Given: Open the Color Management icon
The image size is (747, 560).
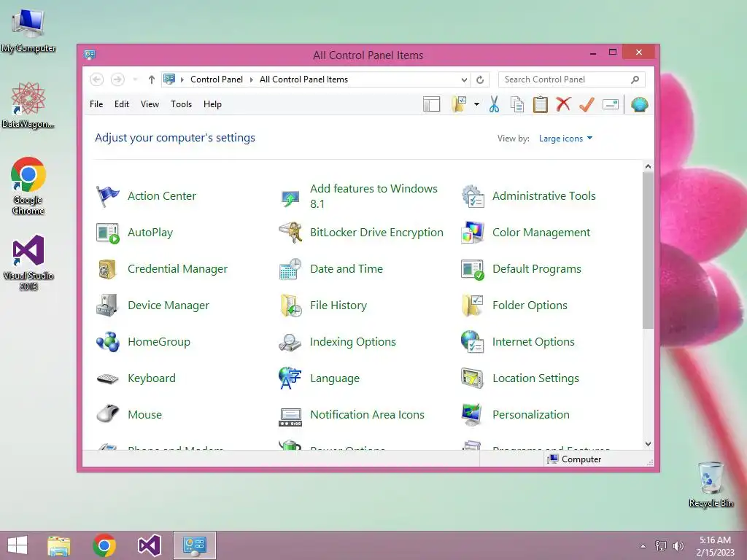Looking at the screenshot, I should 473,233.
